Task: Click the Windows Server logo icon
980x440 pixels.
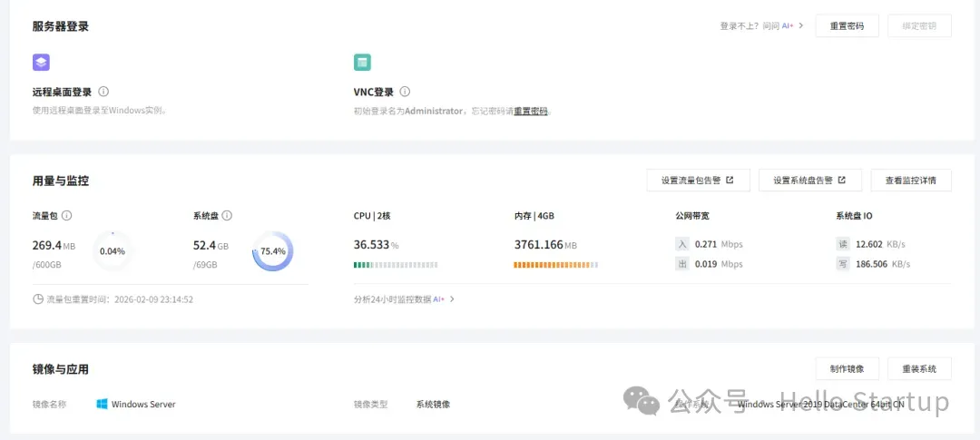Action: (102, 404)
